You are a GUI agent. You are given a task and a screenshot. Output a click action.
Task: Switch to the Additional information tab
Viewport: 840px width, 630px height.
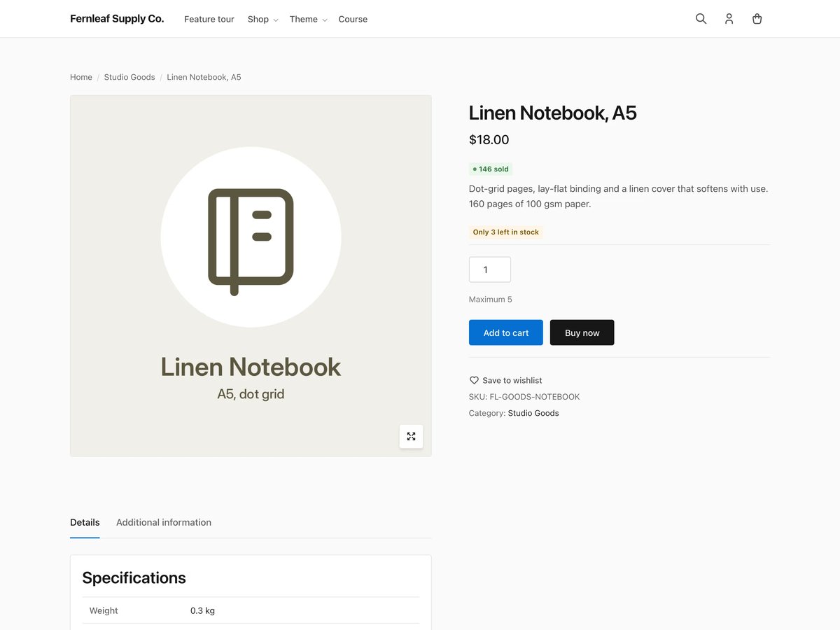(164, 522)
